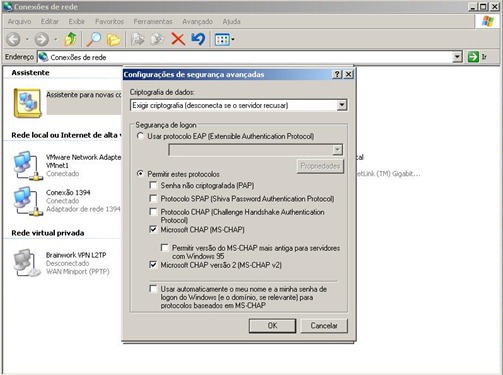Click the Windows flag logo

pyautogui.click(x=488, y=21)
